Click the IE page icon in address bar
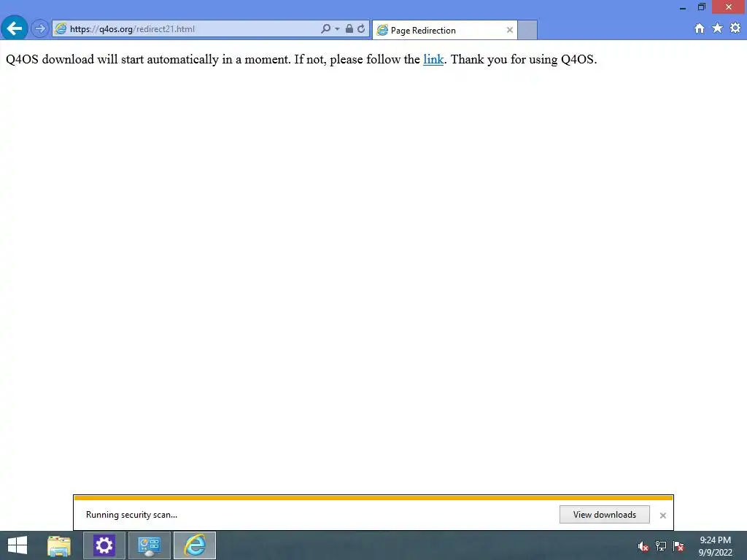Viewport: 747px width, 560px height. 61,28
